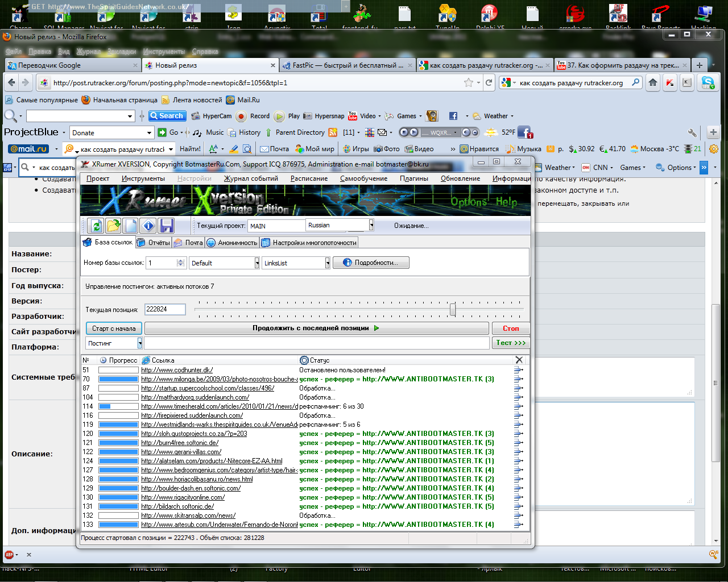Viewport: 728px width, 582px height.
Task: Open the Инструменты menu in XRumer
Action: [x=143, y=178]
